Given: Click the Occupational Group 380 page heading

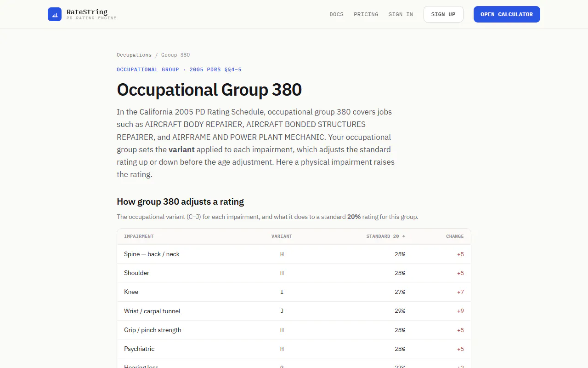Looking at the screenshot, I should 209,90.
